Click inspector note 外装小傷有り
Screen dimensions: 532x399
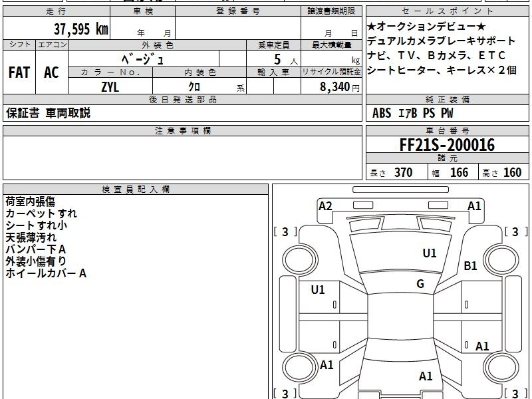(36, 261)
